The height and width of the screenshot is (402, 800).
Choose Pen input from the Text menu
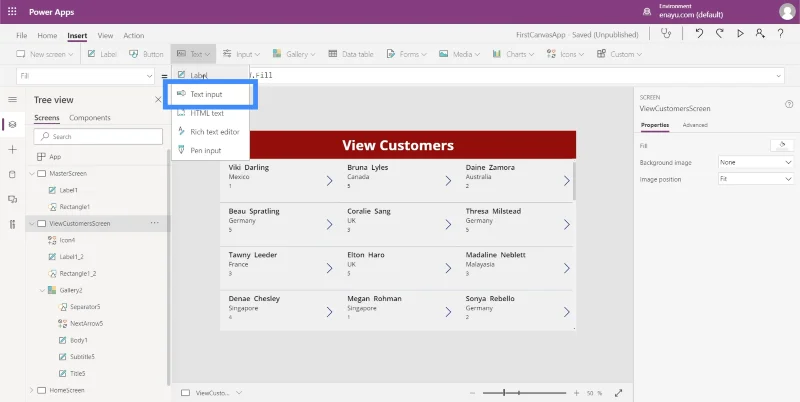tap(210, 150)
